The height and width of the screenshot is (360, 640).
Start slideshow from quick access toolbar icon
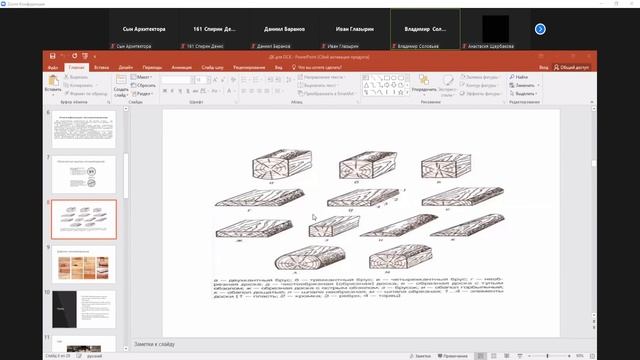coord(85,56)
